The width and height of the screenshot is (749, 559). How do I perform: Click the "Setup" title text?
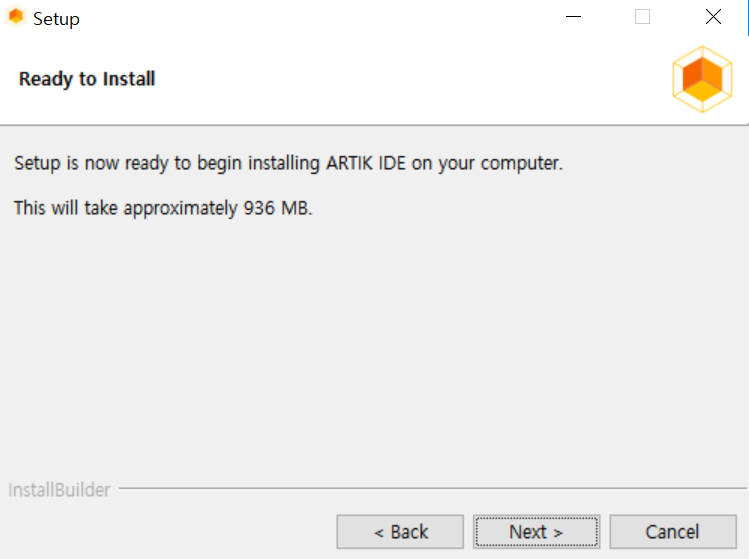(56, 19)
